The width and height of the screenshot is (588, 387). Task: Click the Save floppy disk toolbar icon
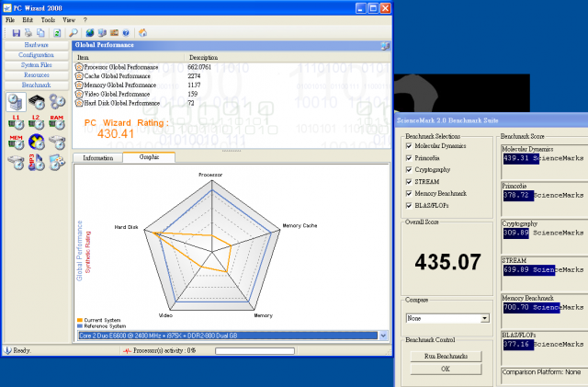[17, 33]
